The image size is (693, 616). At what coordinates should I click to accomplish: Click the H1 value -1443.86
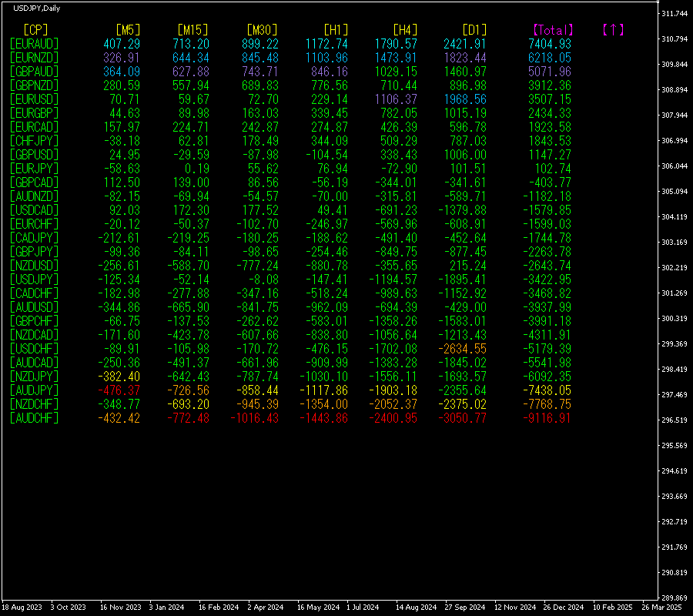(x=324, y=417)
